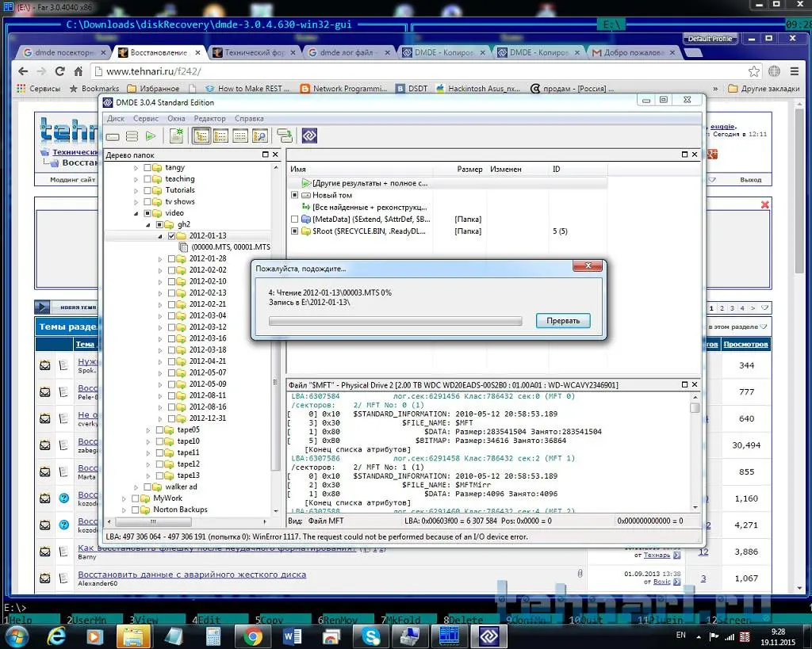Open the Редактор menu
Viewport: 812px width, 649px height.
coord(209,118)
